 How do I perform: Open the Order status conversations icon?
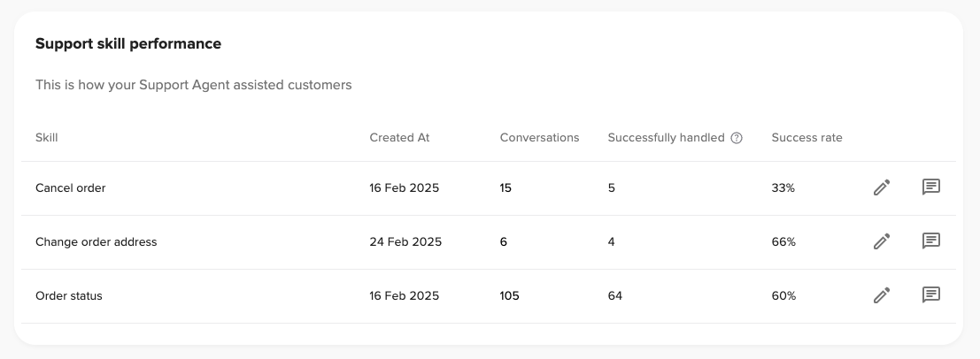pos(930,295)
